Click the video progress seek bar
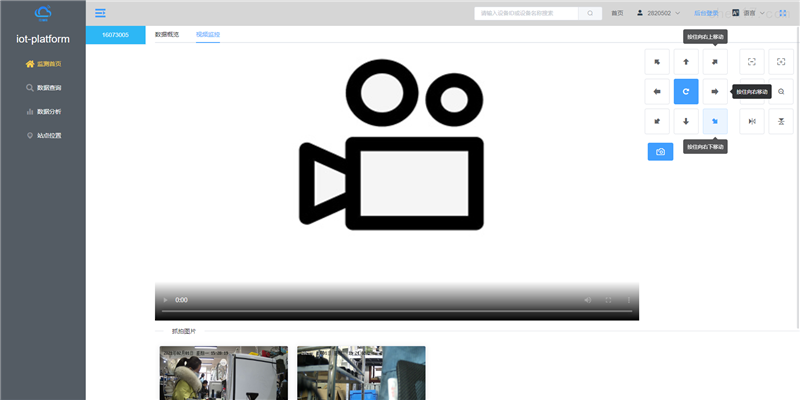The height and width of the screenshot is (400, 800). coord(396,312)
